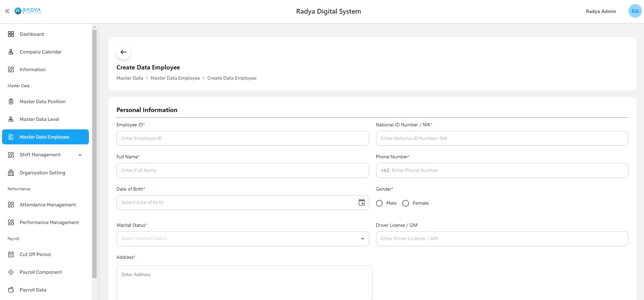Screen dimensions: 644x300
Task: Open date picker calendar icon
Action: (361, 203)
